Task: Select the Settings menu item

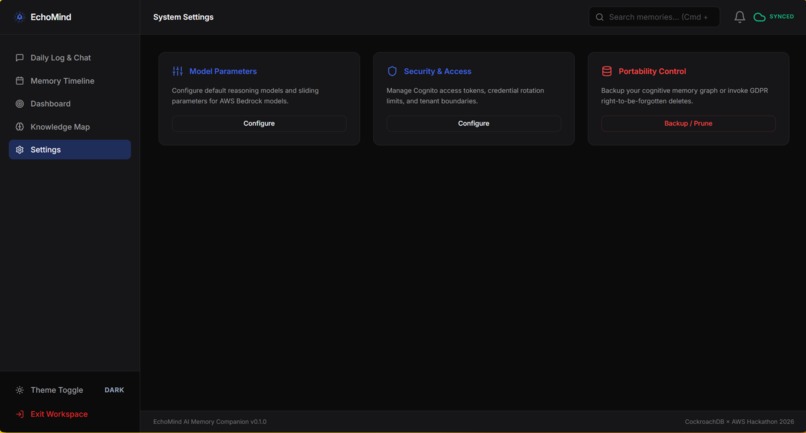Action: (70, 150)
